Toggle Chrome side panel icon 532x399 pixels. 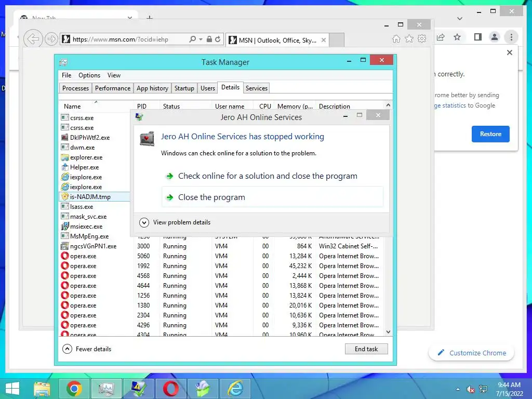(x=478, y=37)
